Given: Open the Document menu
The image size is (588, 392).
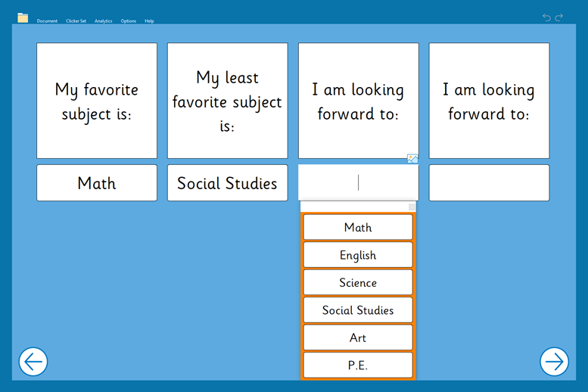Looking at the screenshot, I should (x=47, y=21).
